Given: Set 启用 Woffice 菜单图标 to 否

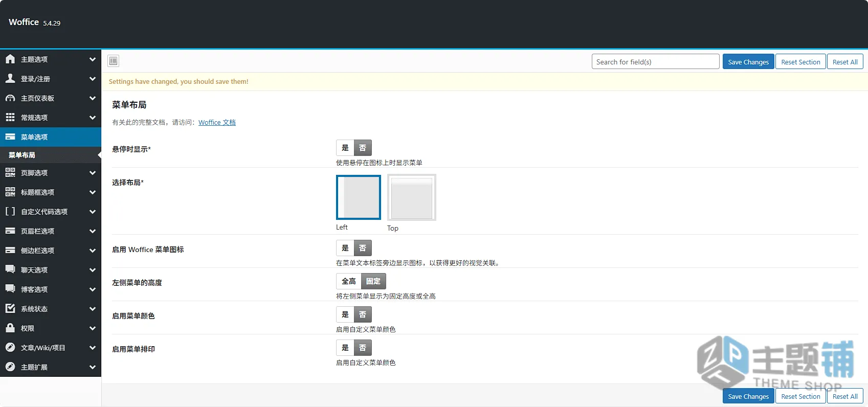Looking at the screenshot, I should [x=363, y=248].
